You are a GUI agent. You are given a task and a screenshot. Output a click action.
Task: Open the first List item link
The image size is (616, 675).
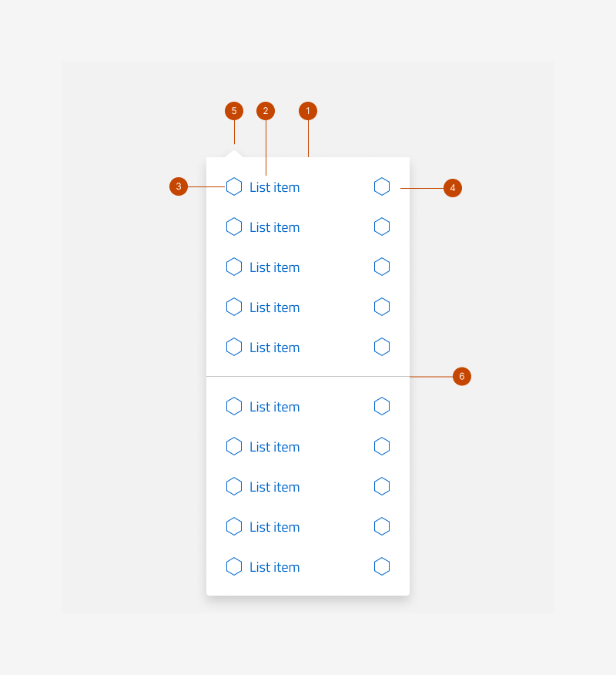[274, 186]
